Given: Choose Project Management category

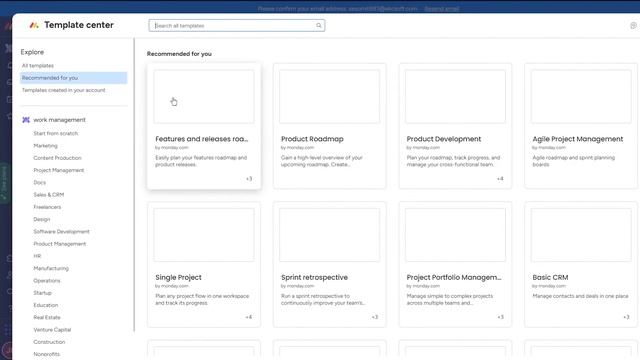Looking at the screenshot, I should [x=59, y=170].
